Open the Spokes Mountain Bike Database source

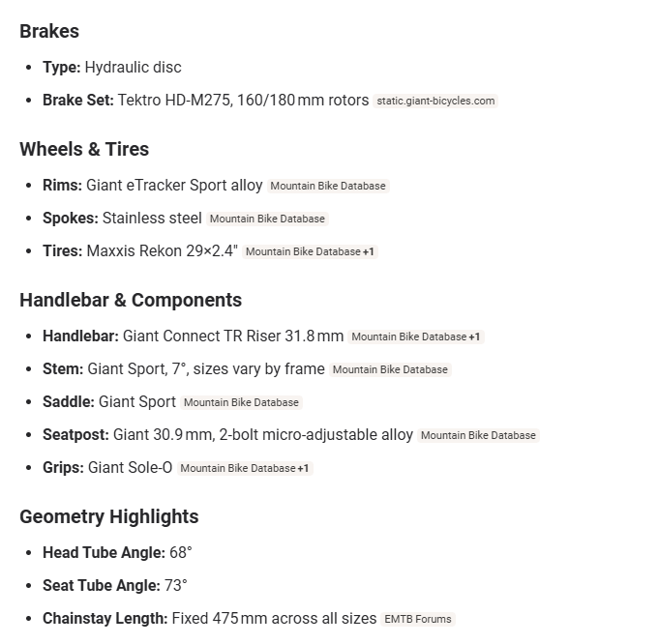(267, 219)
